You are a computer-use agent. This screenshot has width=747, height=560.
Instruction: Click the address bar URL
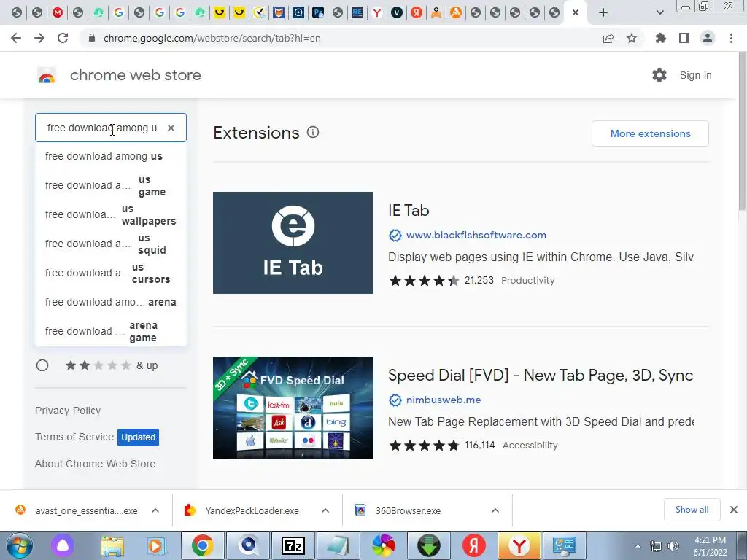click(212, 38)
